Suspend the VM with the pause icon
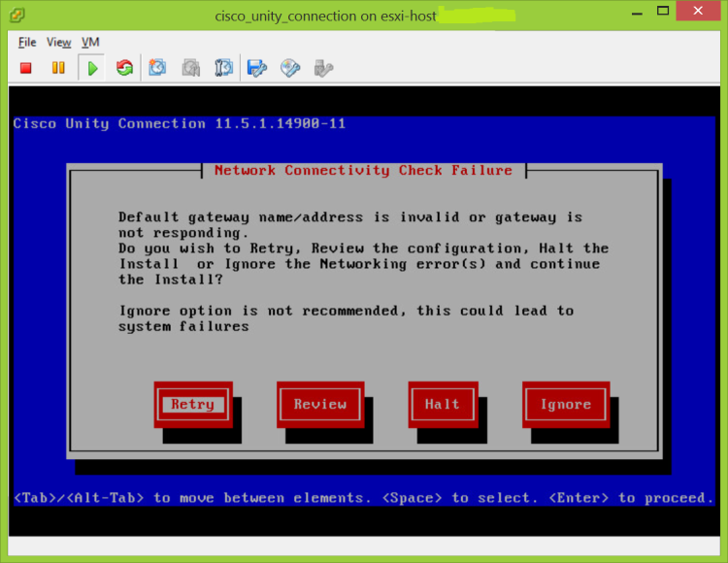This screenshot has width=728, height=563. [x=58, y=68]
